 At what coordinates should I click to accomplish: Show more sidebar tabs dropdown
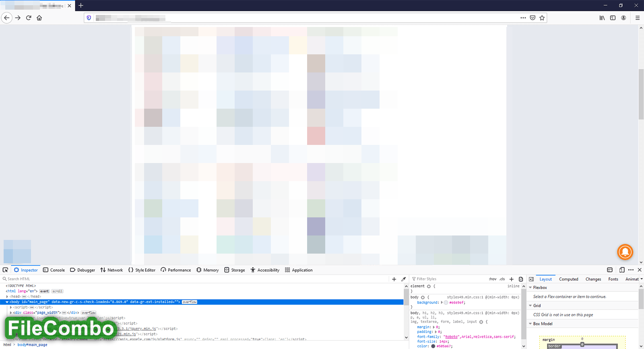(642, 279)
